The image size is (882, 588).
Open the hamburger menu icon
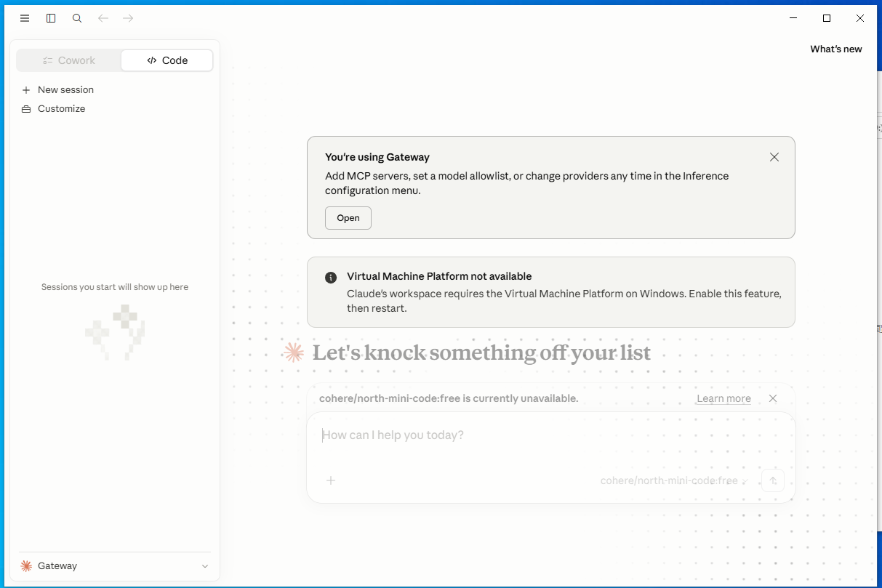click(x=25, y=18)
